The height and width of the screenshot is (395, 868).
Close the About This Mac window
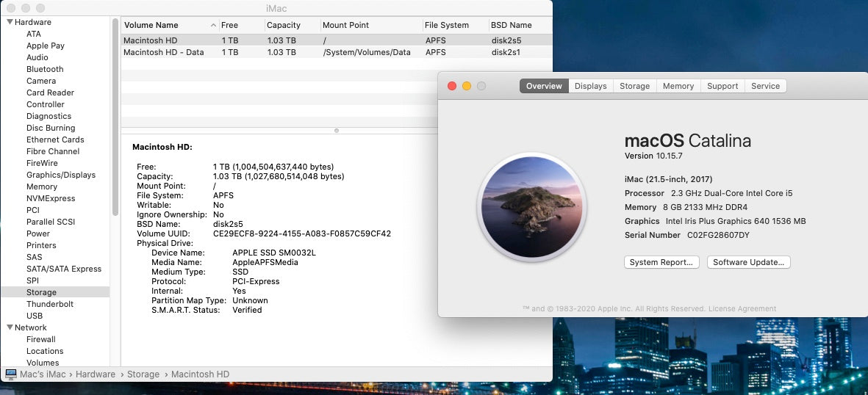tap(452, 86)
